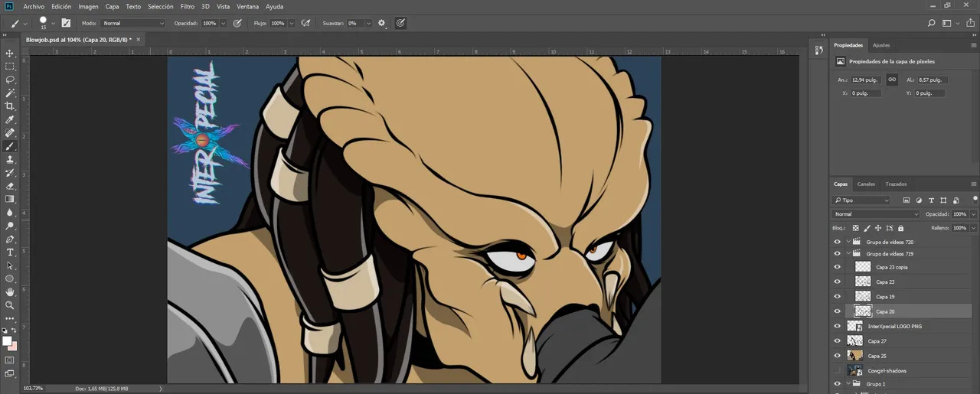Toggle visibility of Grupo de vídeos 720
The height and width of the screenshot is (394, 980).
point(837,242)
